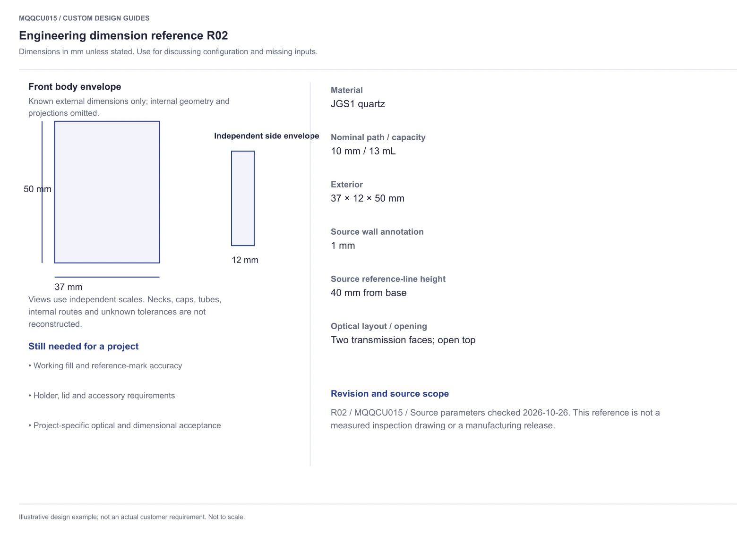Click 'Holder, lid and accessory requirements' bullet
Screen dimensions: 756x534
click(102, 396)
